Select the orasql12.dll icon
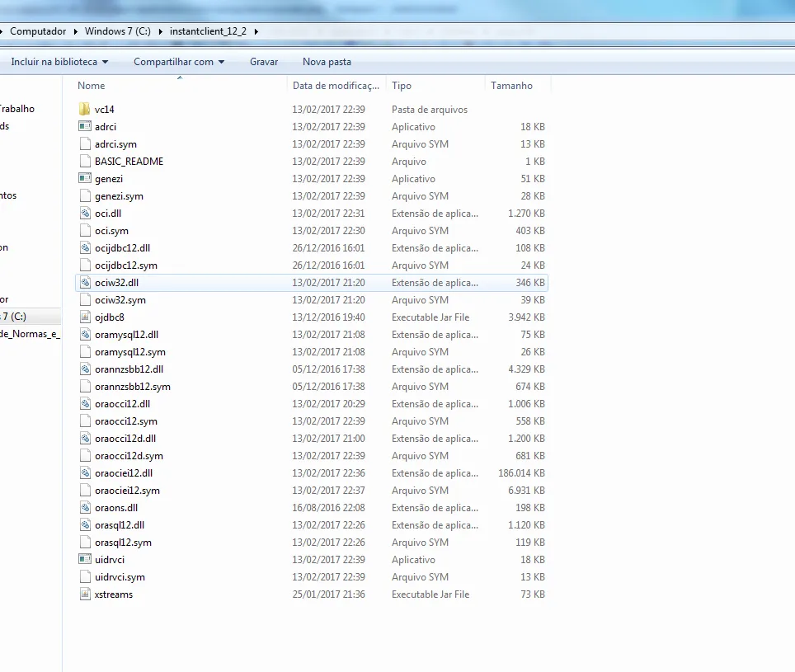Screen dimensions: 795x672 pos(85,525)
